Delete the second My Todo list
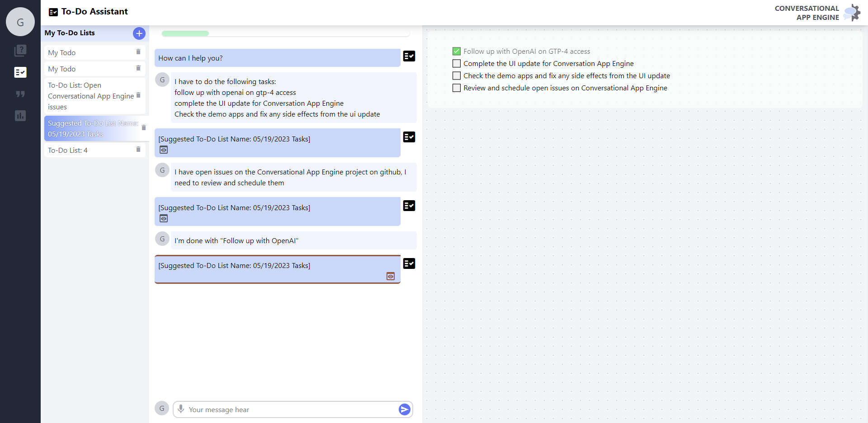The image size is (868, 423). tap(138, 68)
